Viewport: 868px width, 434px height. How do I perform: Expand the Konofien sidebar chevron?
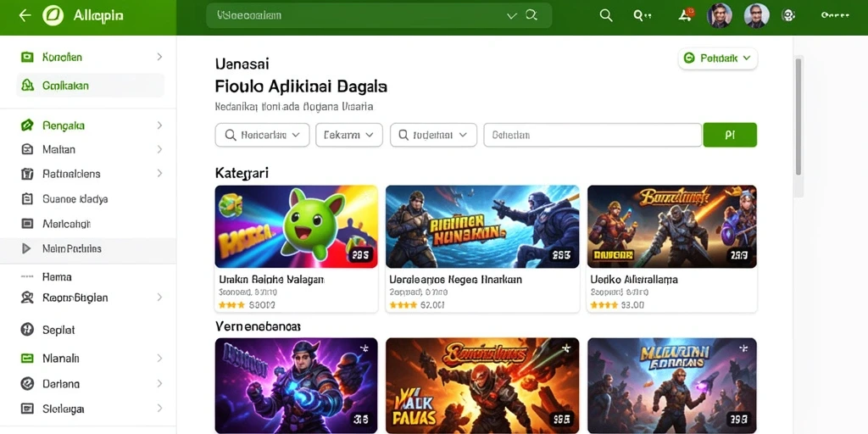coord(159,57)
